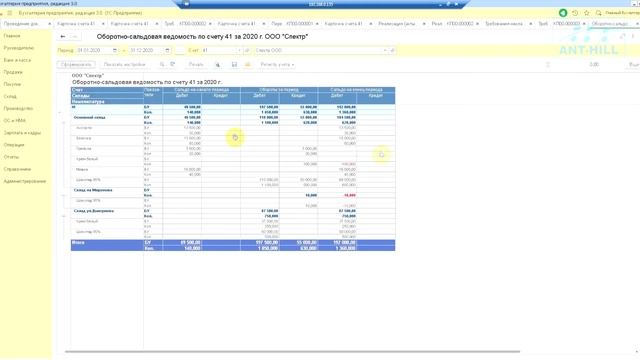Screen dimensions: 640x360
Task: Open the Покупки section
Action: 12,84
